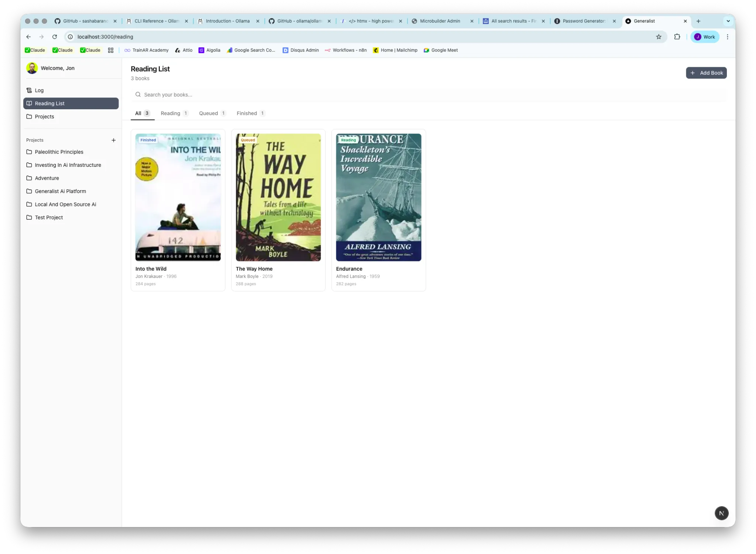756x554 pixels.
Task: Open the Local And Open Source Ai folder
Action: click(65, 204)
